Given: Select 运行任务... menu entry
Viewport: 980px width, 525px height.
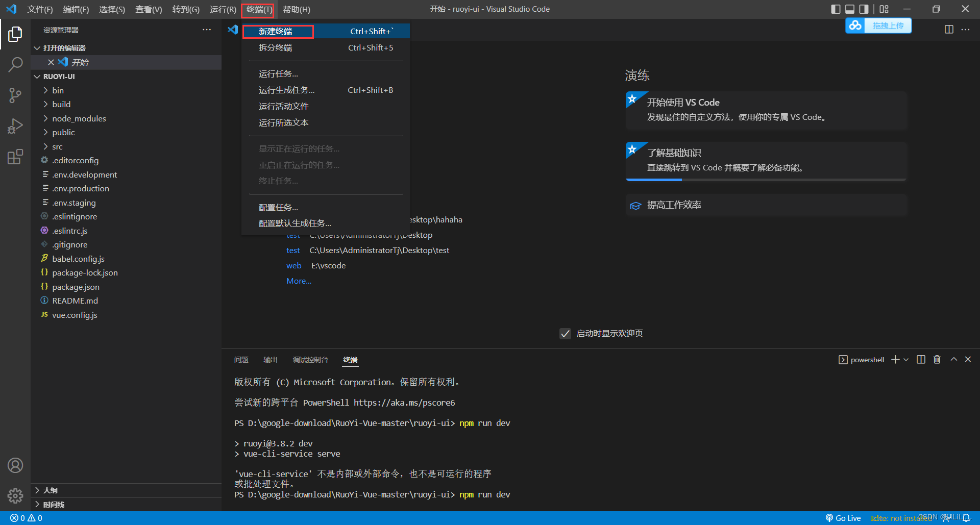Looking at the screenshot, I should (x=326, y=74).
